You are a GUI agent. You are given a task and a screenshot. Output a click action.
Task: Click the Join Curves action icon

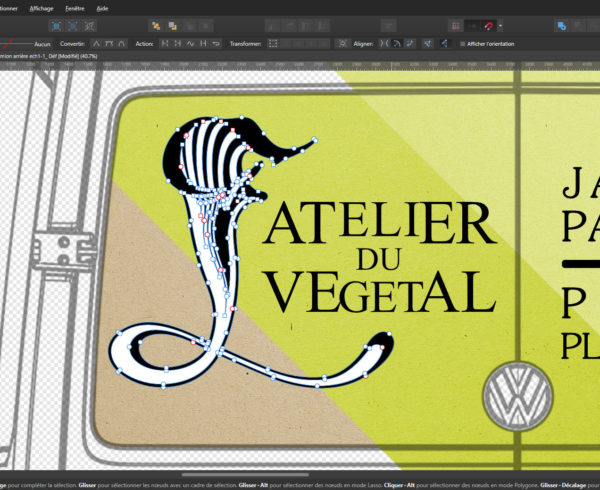click(x=203, y=44)
